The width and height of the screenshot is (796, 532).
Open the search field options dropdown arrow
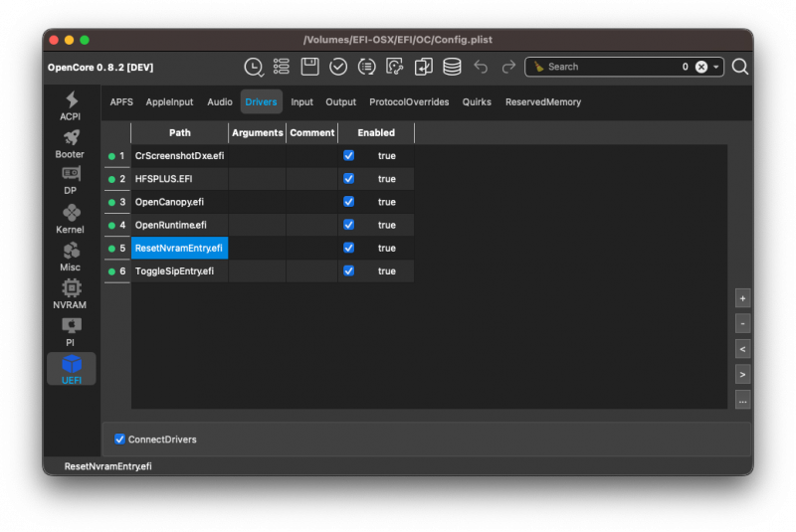click(717, 67)
